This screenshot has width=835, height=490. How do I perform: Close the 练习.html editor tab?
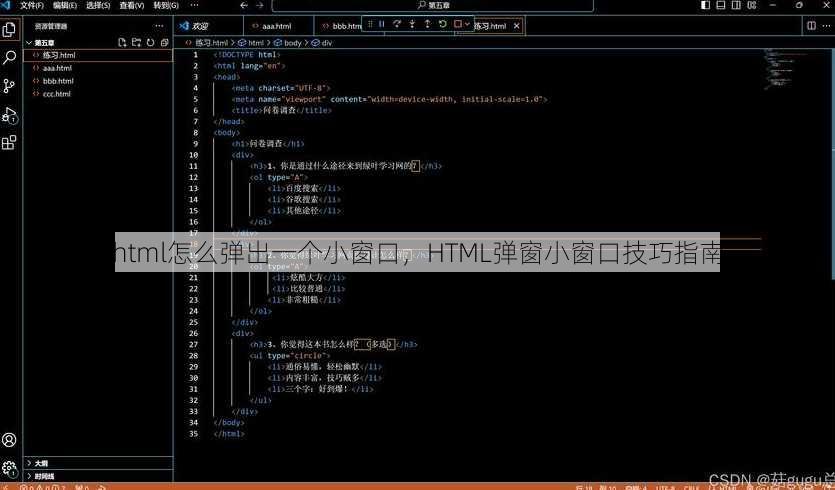point(516,26)
